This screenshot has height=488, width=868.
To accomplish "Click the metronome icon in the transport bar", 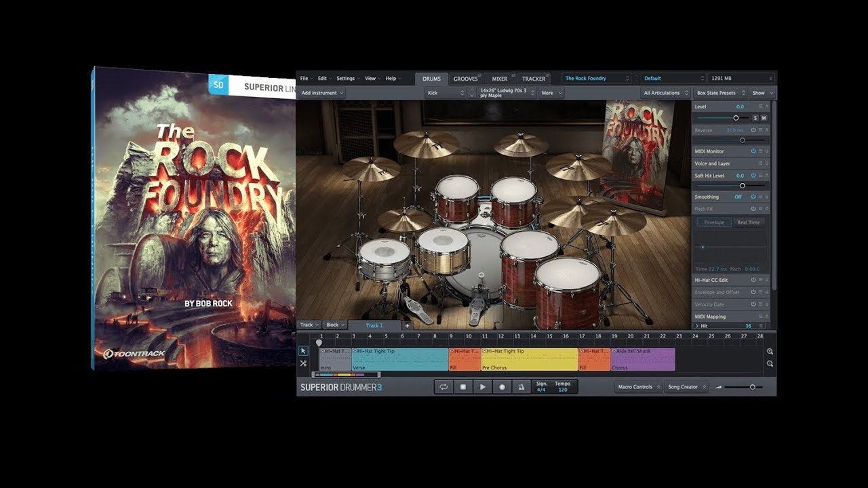I will (x=521, y=387).
